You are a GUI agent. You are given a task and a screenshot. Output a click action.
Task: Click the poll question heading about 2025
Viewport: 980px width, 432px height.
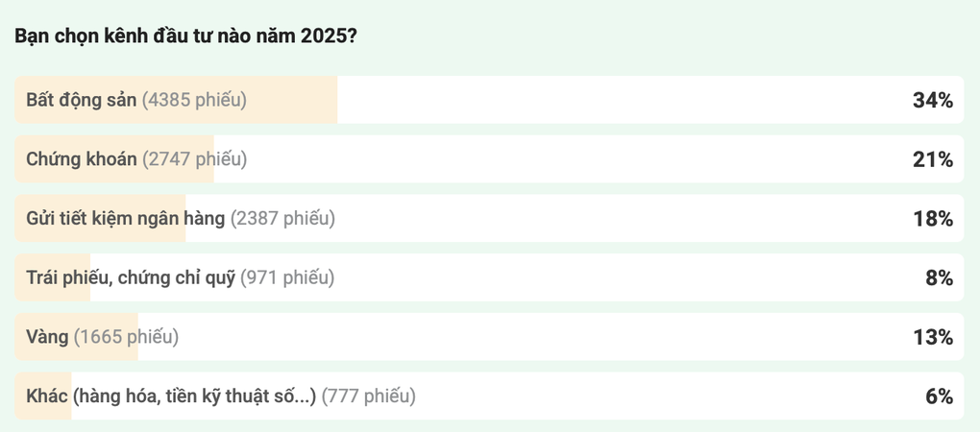[x=185, y=36]
